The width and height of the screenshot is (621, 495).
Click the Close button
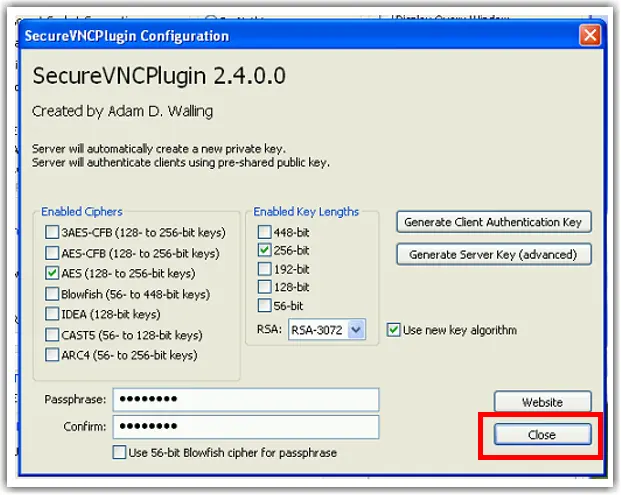(x=543, y=434)
